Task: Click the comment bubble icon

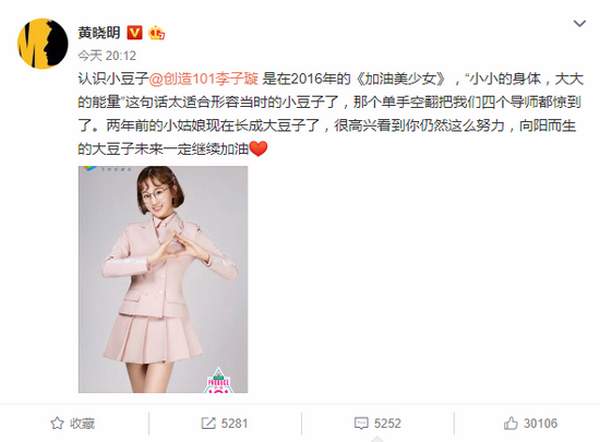Action: point(361,423)
